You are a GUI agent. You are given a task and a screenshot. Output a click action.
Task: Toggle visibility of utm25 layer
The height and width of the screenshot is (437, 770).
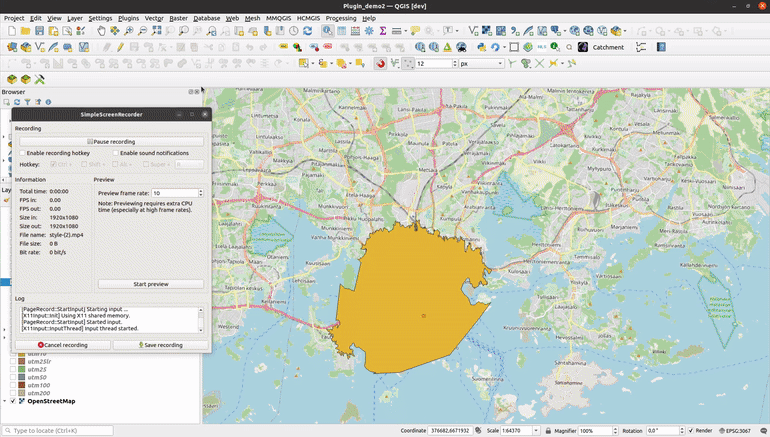(13, 369)
